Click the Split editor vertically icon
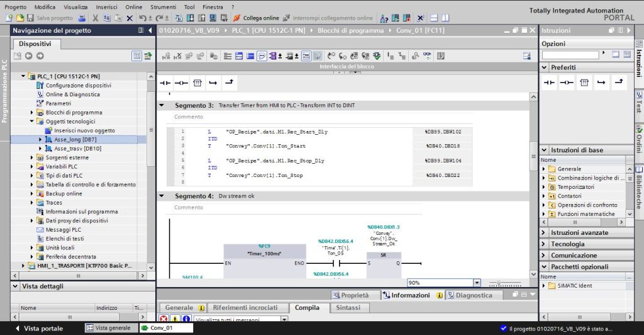This screenshot has width=644, height=335. point(445,18)
